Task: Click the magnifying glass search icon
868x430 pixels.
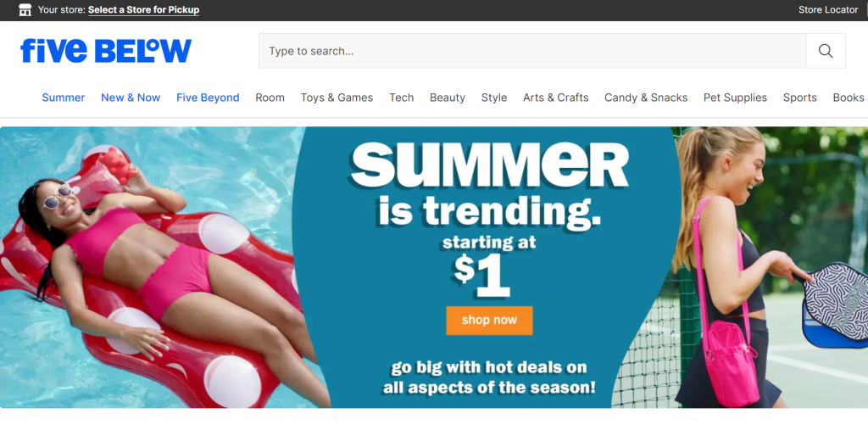Action: (826, 51)
